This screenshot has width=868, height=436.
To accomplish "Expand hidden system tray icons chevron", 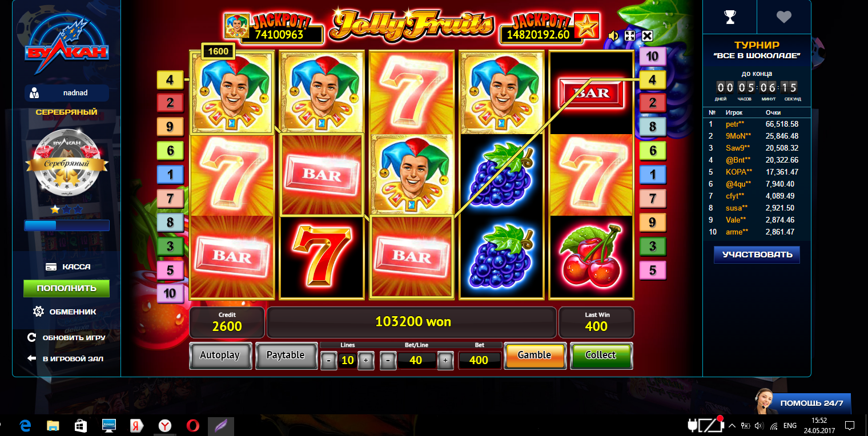I will pyautogui.click(x=732, y=426).
